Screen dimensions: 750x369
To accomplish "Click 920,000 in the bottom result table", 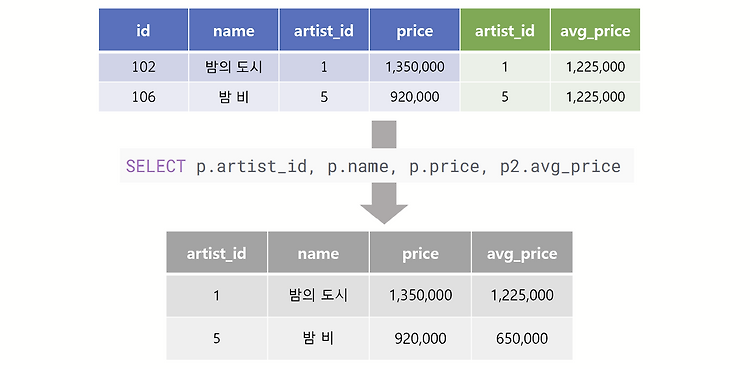I will (420, 339).
